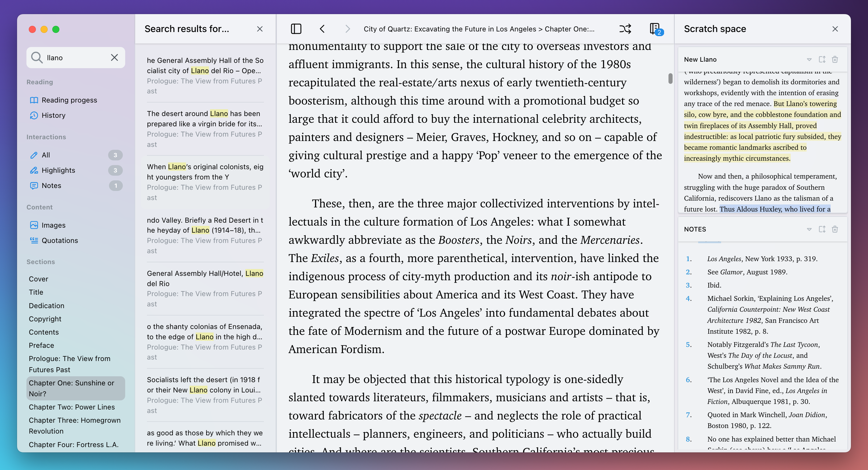Jump to Chapter Two: Power Lines

coord(72,407)
